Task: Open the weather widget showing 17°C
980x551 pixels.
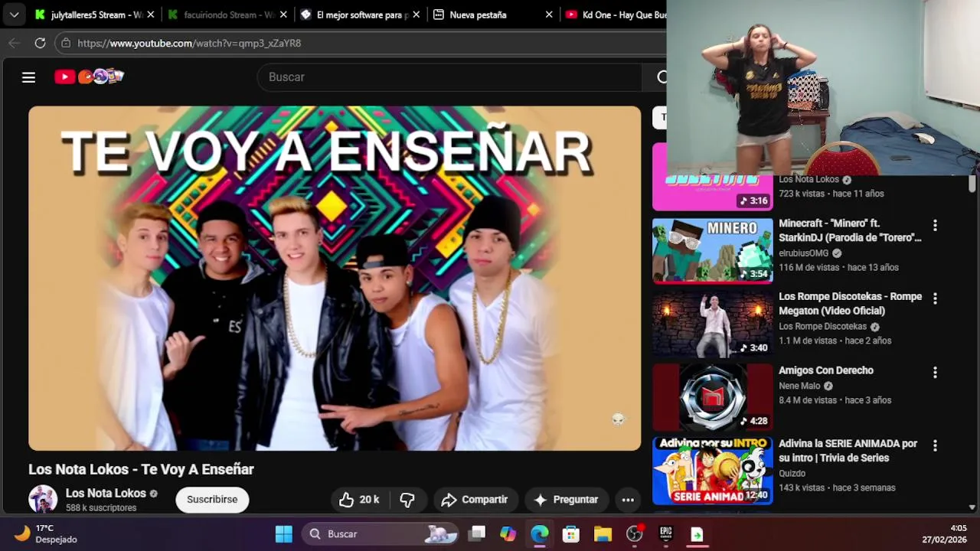Action: (x=46, y=533)
